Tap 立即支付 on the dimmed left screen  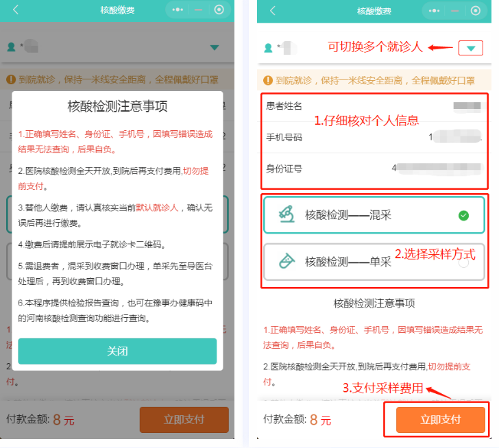[184, 420]
